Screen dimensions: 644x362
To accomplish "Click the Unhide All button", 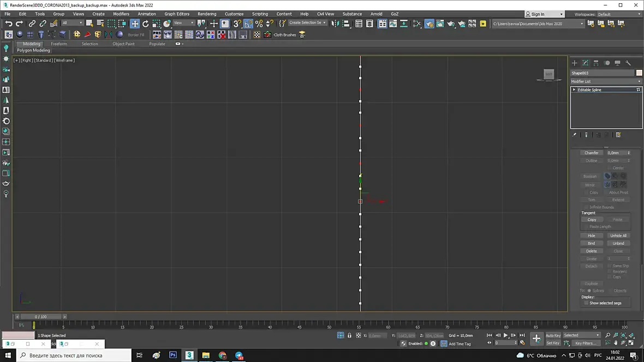I will tap(618, 236).
